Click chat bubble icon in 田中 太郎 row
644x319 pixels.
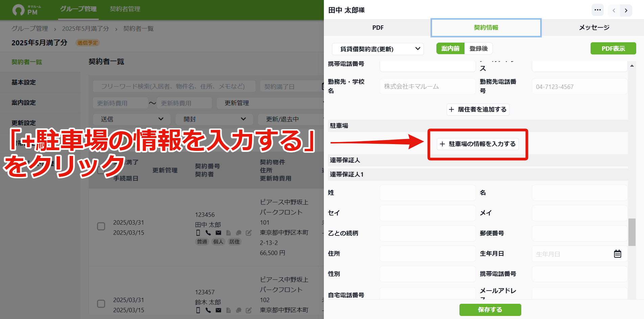239,233
